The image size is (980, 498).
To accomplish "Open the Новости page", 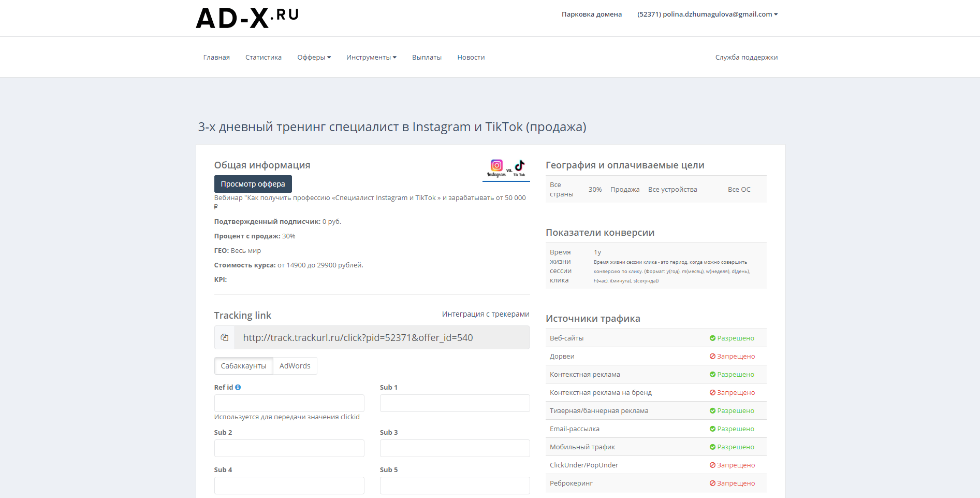I will pyautogui.click(x=471, y=57).
